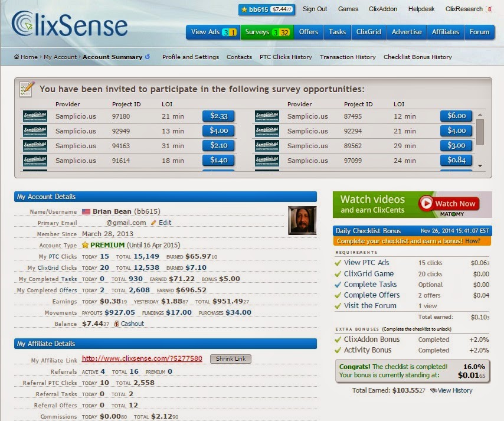The height and width of the screenshot is (421, 504).
Task: Open the Affiliates tab
Action: point(446,32)
